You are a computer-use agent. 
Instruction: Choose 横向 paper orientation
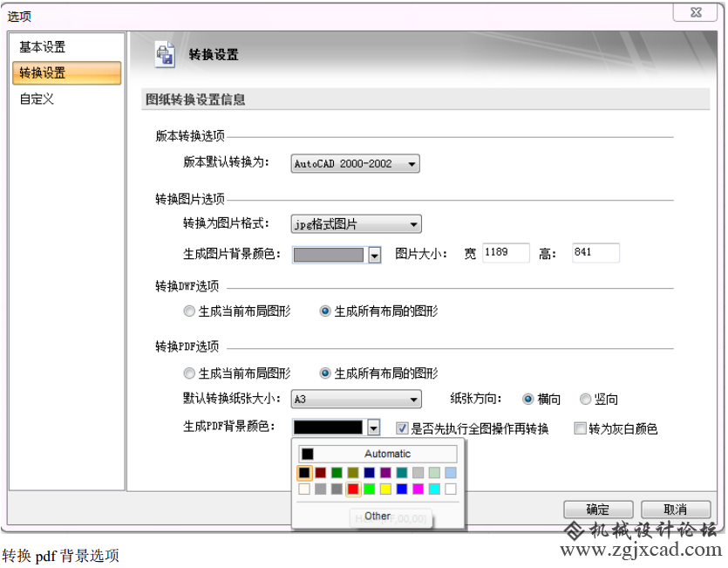527,400
